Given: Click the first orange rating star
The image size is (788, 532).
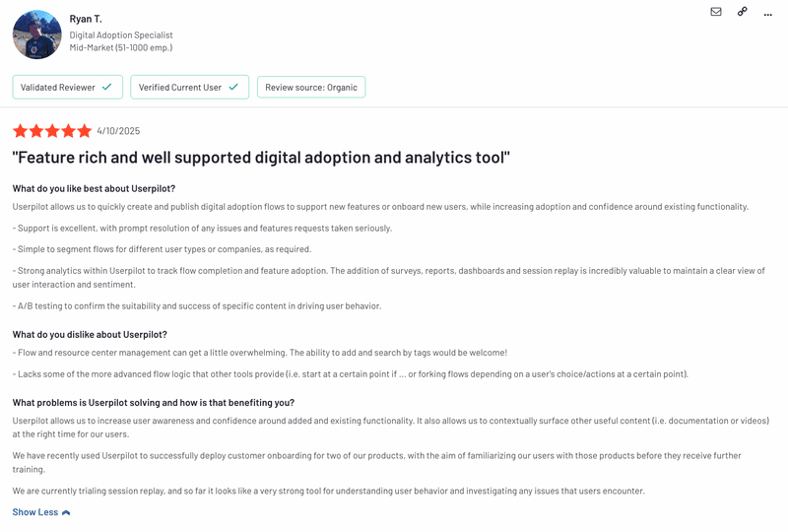Looking at the screenshot, I should [x=20, y=131].
